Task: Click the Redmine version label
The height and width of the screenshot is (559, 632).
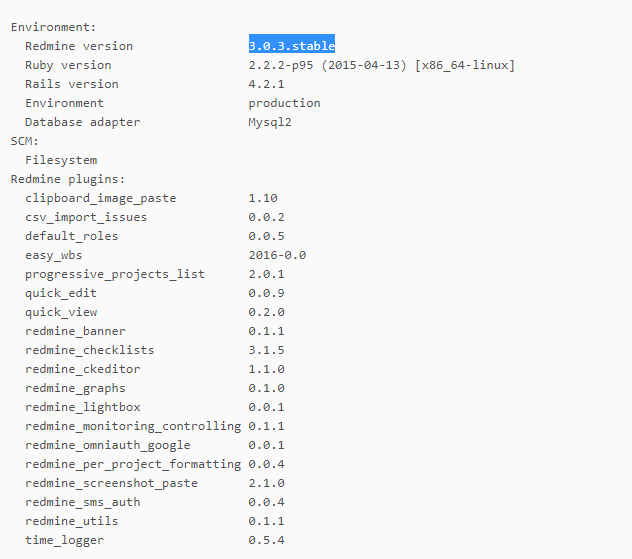Action: click(x=79, y=46)
